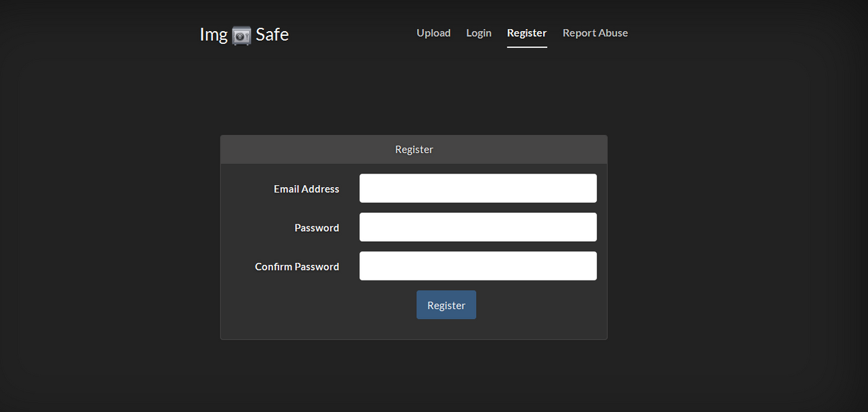The image size is (868, 412).
Task: Submit form with blue Register button
Action: pyautogui.click(x=446, y=305)
